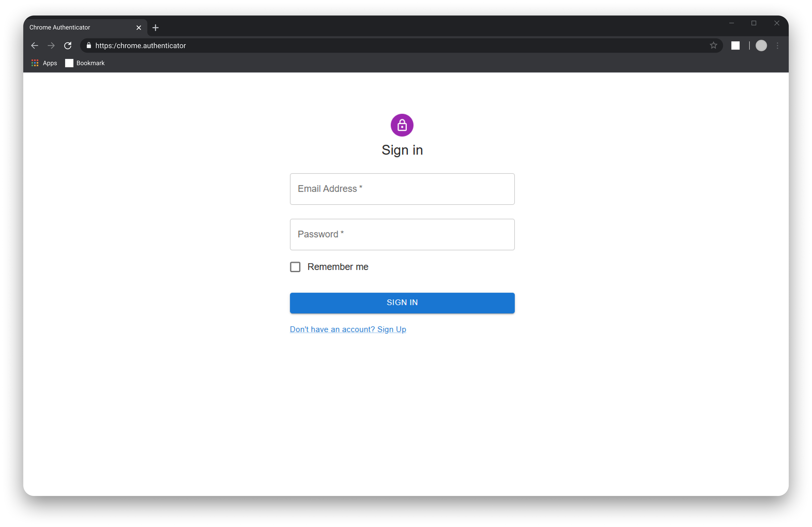Click the Apps grid icon in bookmarks bar

click(x=35, y=63)
